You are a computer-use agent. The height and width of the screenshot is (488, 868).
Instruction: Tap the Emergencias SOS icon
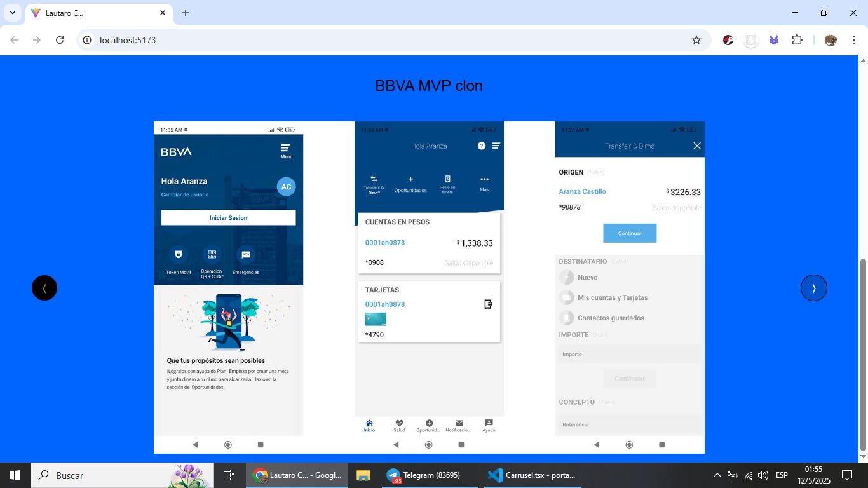[245, 254]
